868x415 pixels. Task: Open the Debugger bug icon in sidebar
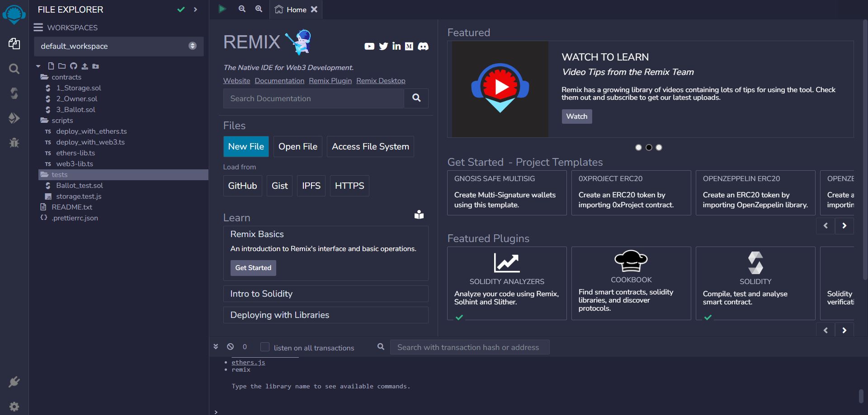(x=14, y=143)
